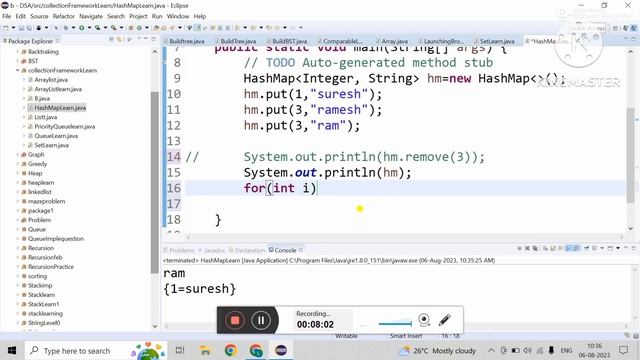Click the New file toolbar icon
This screenshot has height=360, width=640.
[5, 28]
